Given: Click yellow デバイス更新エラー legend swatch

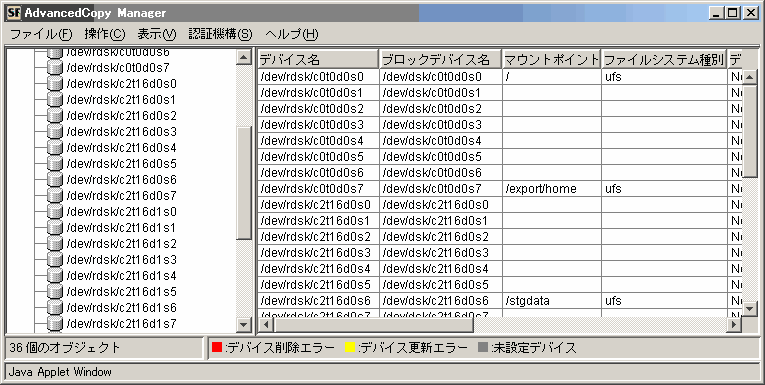Looking at the screenshot, I should pos(350,347).
